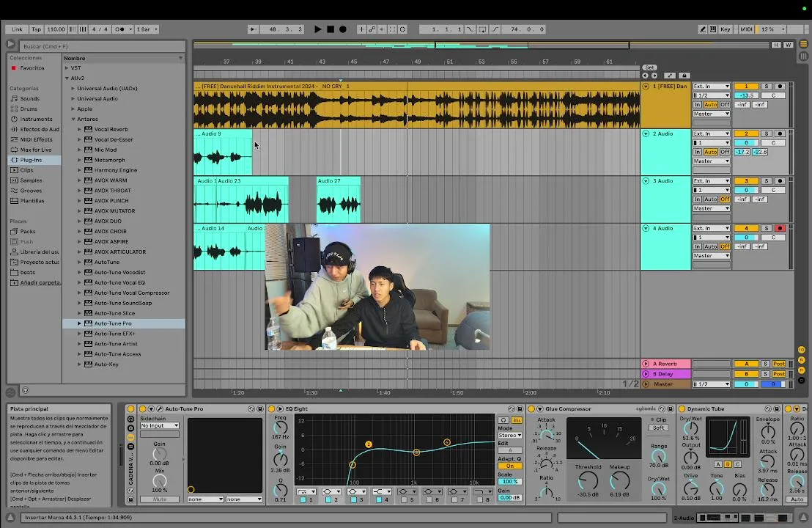
Task: Expand the VST folder in browser
Action: point(67,68)
